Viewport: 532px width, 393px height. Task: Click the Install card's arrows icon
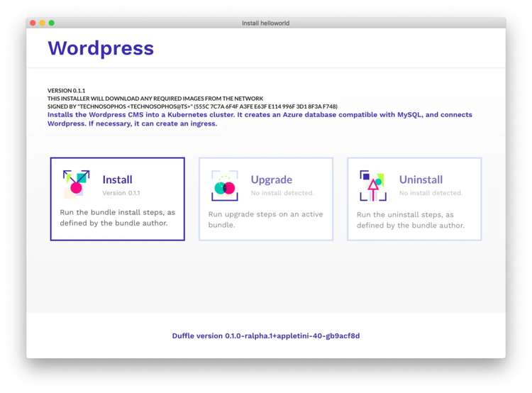point(76,184)
